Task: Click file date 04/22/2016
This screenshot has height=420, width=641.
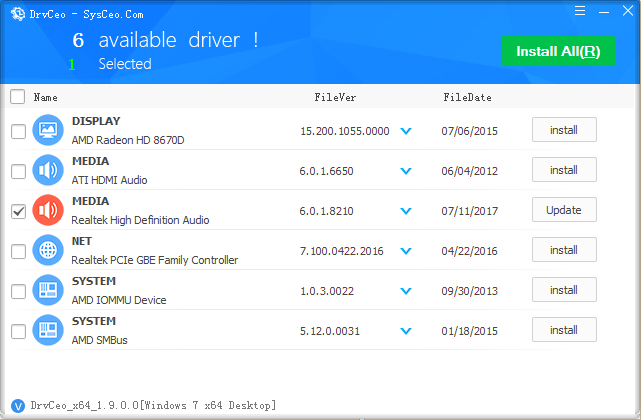Action: click(469, 251)
